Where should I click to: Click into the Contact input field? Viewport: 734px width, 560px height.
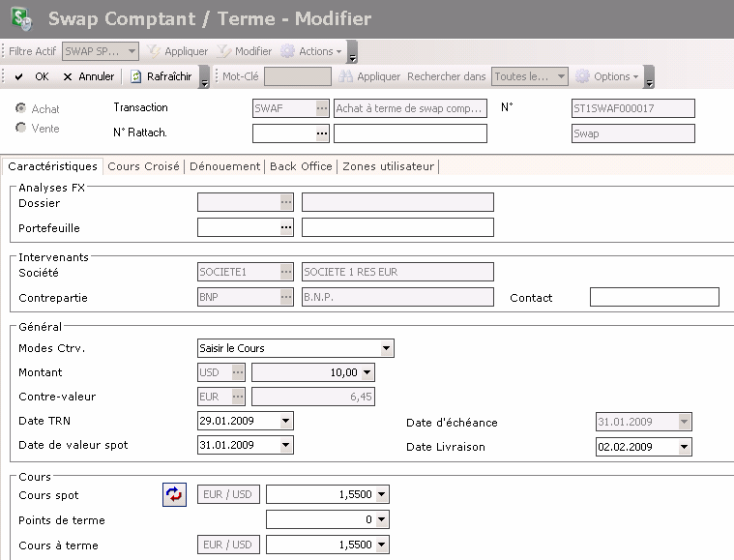tap(654, 297)
